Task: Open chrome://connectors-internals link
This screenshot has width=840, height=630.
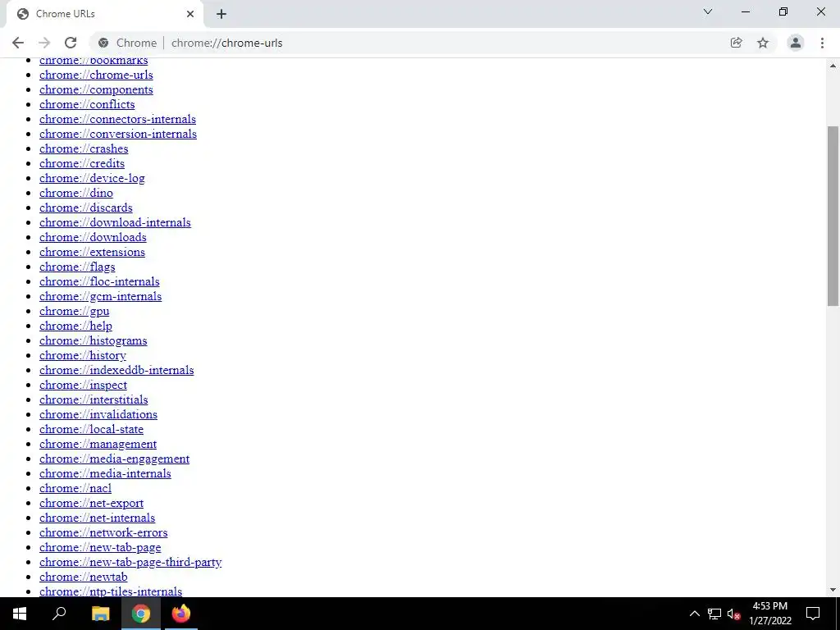Action: pyautogui.click(x=117, y=119)
